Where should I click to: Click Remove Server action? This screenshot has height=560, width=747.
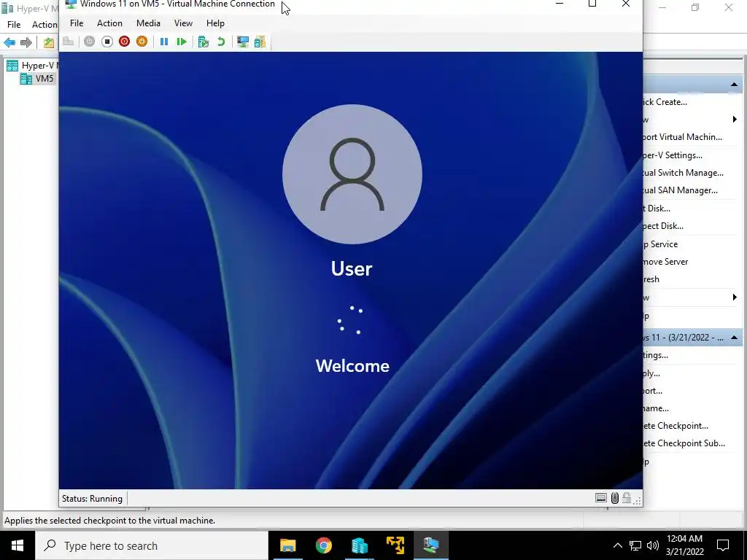point(665,262)
